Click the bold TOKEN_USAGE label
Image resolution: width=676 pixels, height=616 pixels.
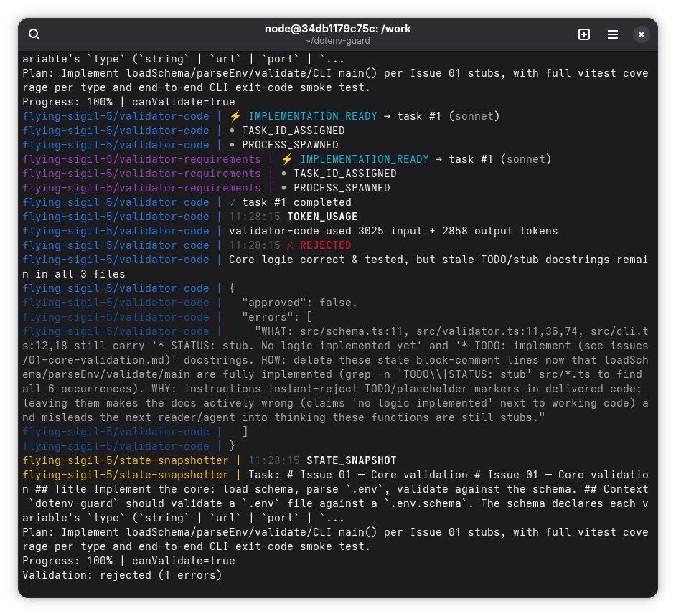(x=322, y=217)
